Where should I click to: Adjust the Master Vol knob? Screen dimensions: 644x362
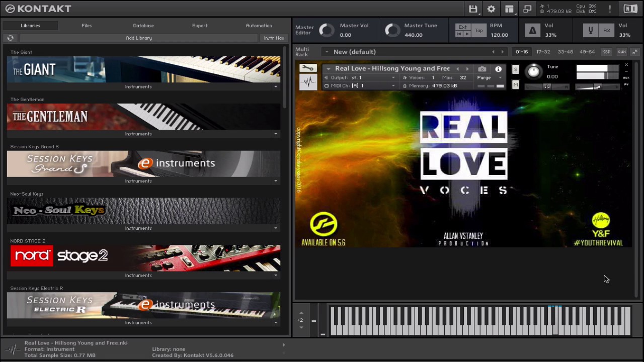point(327,30)
